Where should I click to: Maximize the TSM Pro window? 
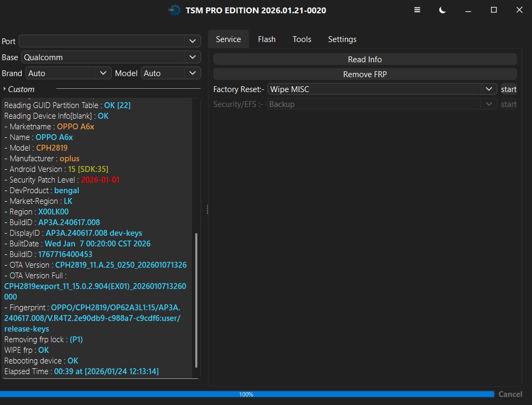tap(494, 10)
